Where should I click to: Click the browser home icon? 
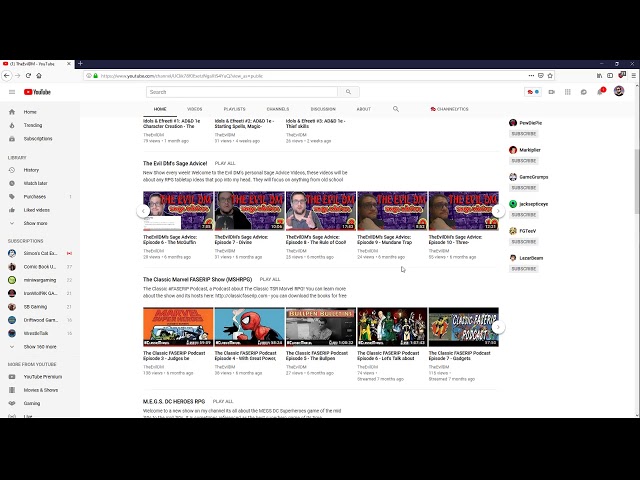pos(39,76)
